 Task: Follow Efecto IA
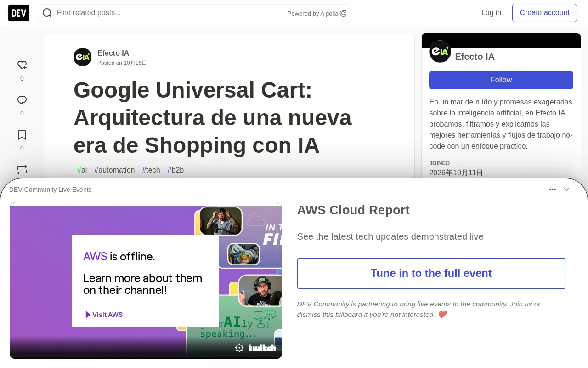[501, 80]
